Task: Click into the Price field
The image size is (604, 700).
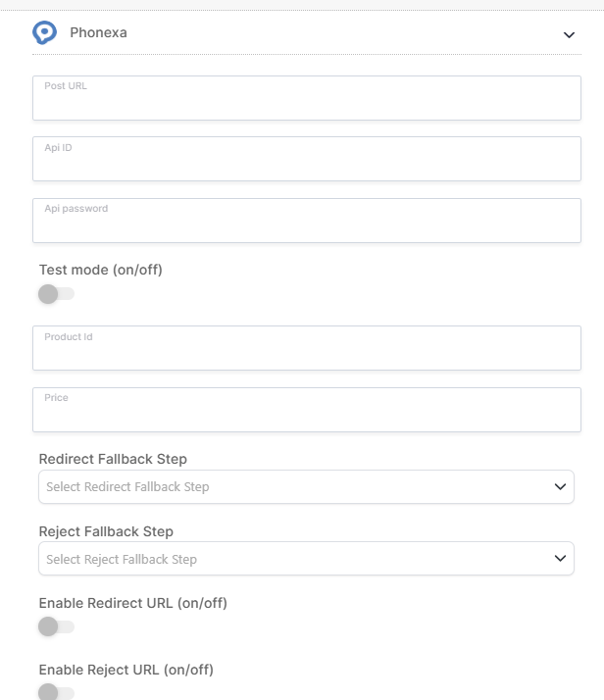Action: [x=307, y=410]
